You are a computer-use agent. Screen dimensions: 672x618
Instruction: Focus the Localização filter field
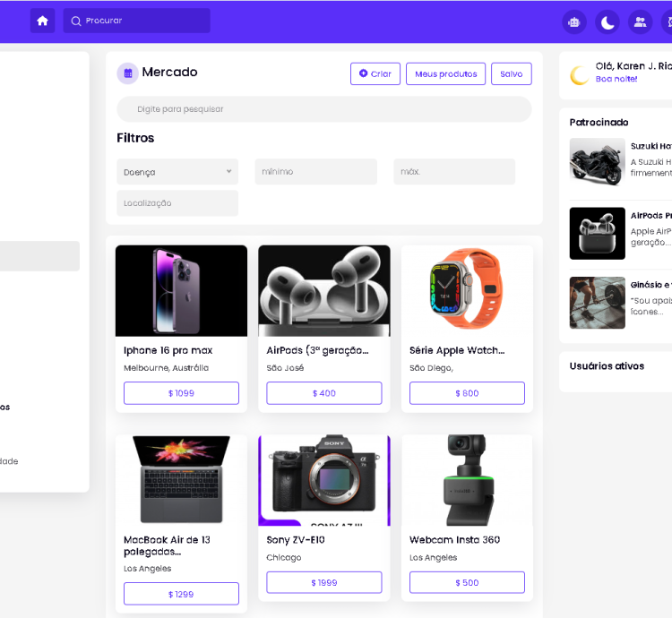point(177,203)
